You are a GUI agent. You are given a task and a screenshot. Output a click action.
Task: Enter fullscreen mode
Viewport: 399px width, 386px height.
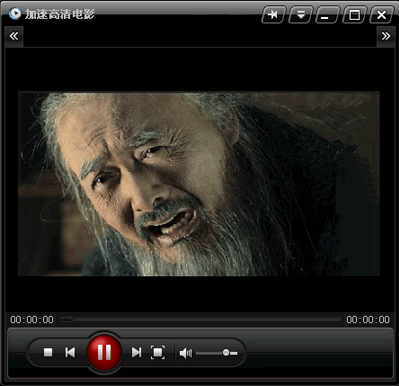pos(158,352)
